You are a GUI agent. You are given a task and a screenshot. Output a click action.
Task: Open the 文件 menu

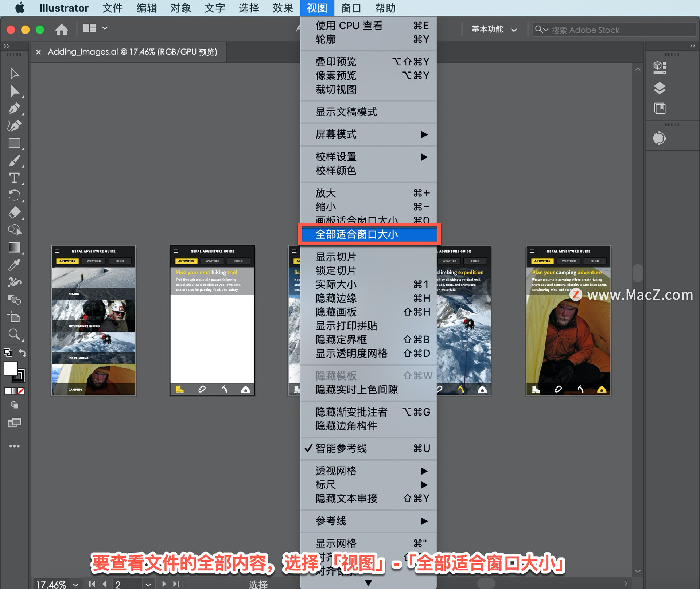point(112,8)
